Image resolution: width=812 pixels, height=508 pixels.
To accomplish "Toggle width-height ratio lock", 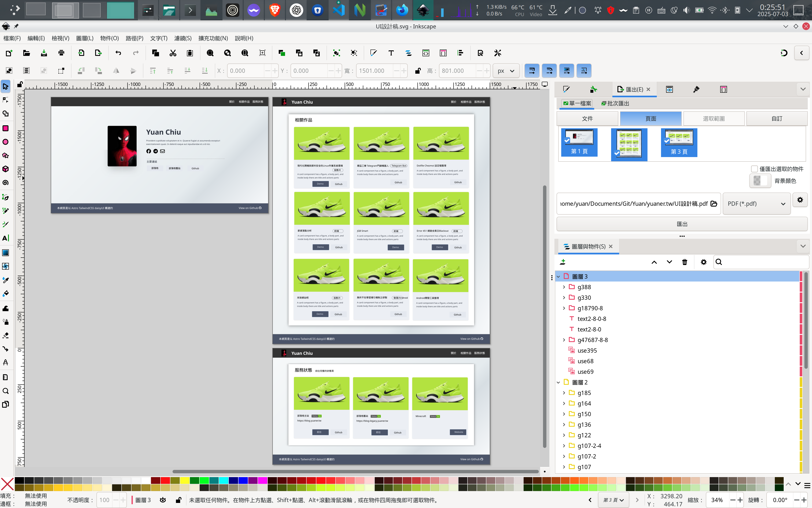I will click(418, 71).
